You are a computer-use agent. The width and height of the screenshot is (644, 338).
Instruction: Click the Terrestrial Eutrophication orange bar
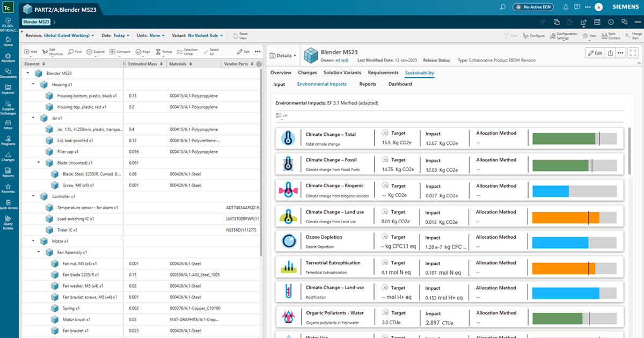tap(564, 268)
